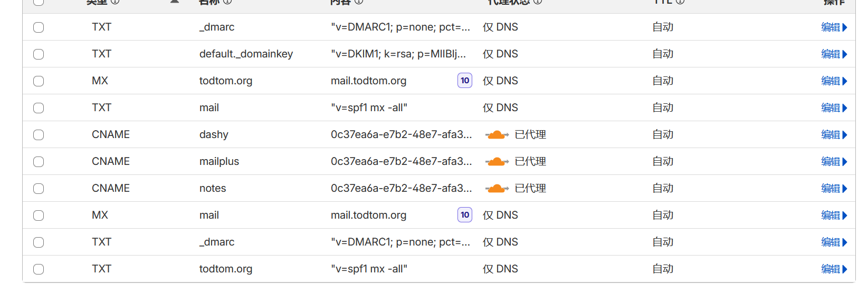Image resolution: width=868 pixels, height=284 pixels.
Task: Click the name cell 'mailplus'
Action: (x=219, y=162)
